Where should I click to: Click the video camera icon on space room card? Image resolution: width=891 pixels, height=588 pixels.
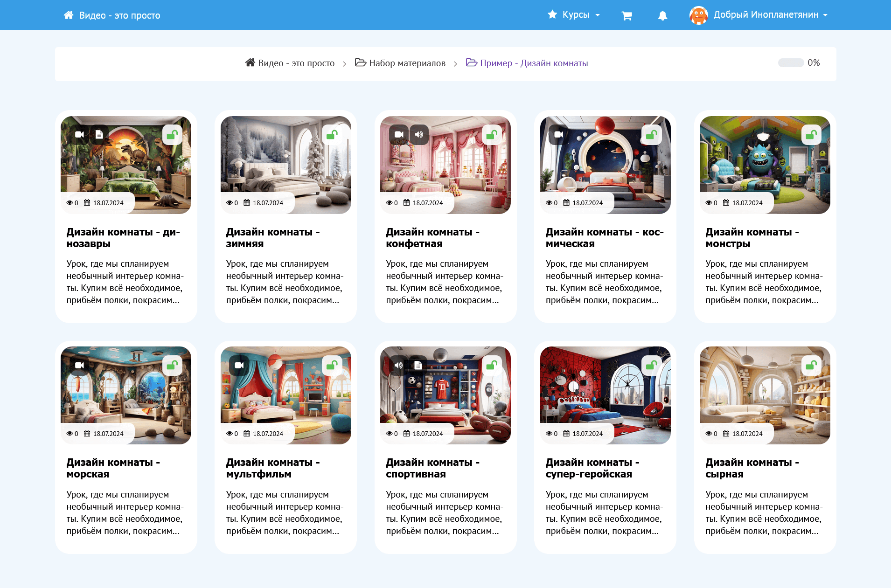558,135
